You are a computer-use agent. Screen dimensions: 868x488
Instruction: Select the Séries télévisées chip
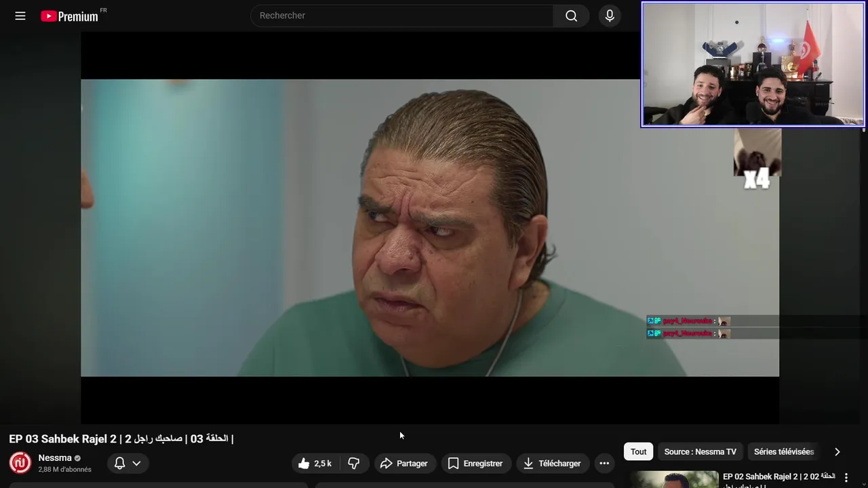(784, 451)
